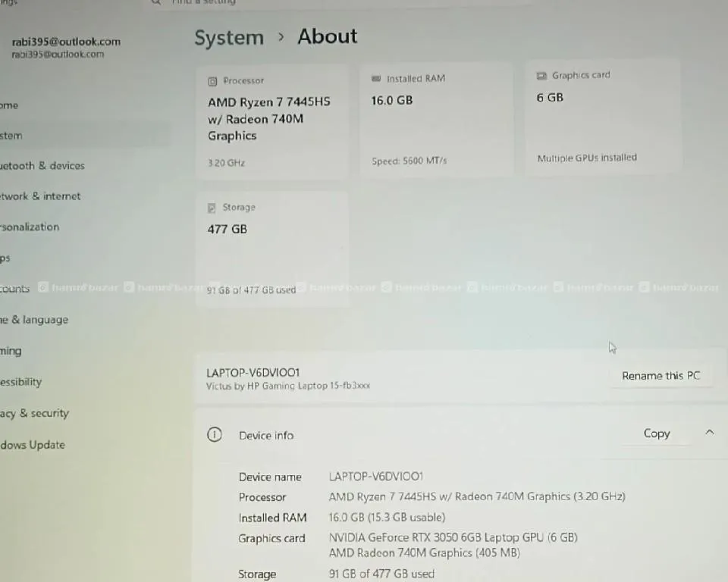
Task: Open Accessibility settings
Action: point(21,383)
